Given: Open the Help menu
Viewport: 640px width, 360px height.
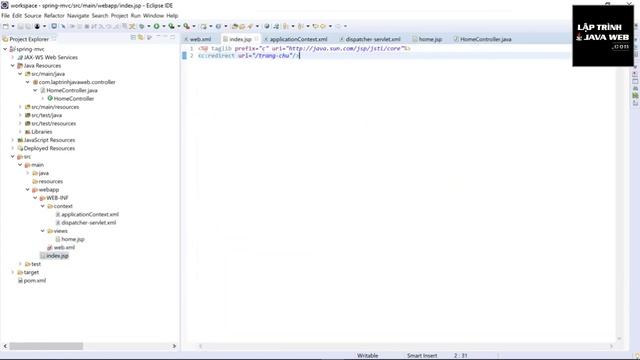Looking at the screenshot, I should point(172,16).
